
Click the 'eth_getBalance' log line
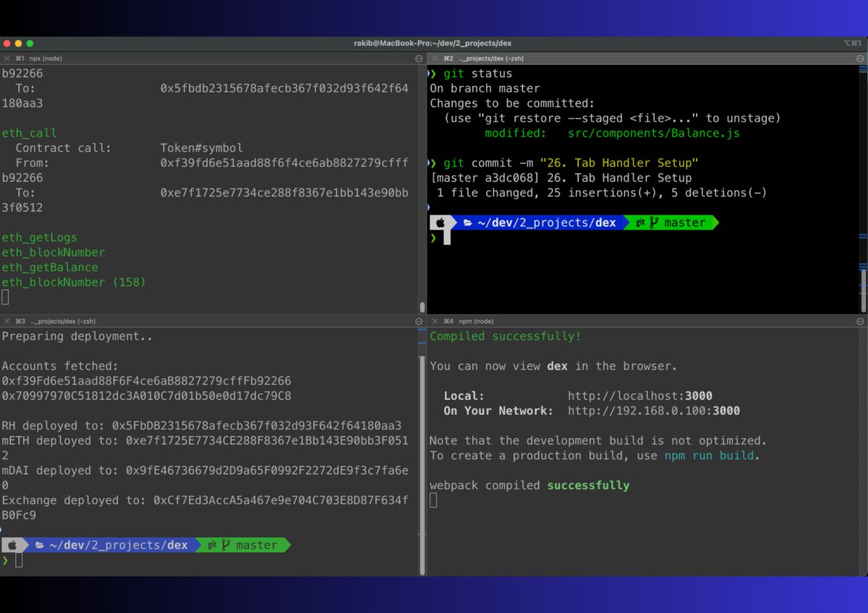[50, 267]
